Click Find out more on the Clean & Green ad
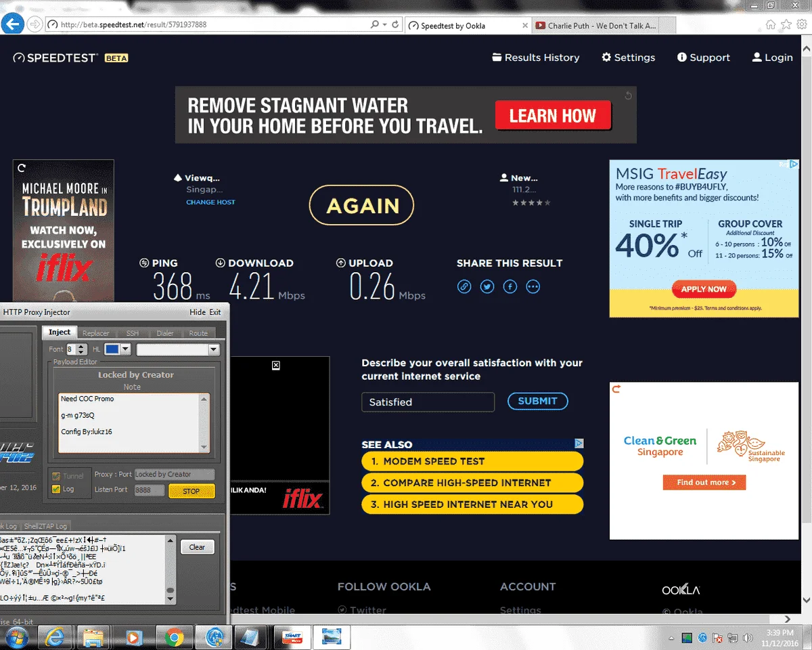Image resolution: width=812 pixels, height=650 pixels. [x=704, y=482]
